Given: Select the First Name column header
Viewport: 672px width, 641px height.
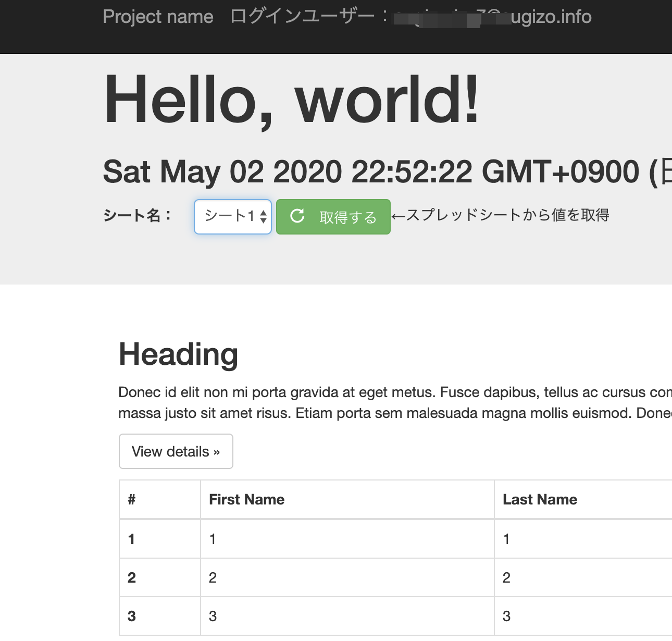Looking at the screenshot, I should pyautogui.click(x=246, y=499).
